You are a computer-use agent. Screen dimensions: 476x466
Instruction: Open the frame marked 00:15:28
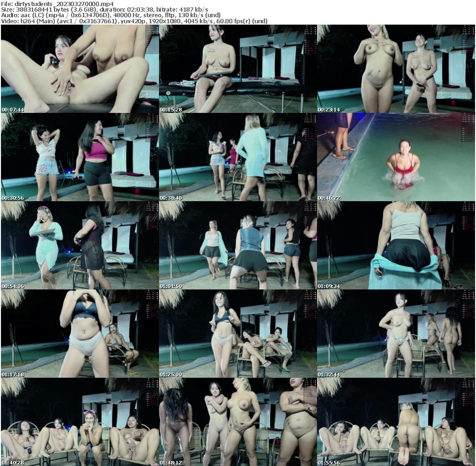[238, 69]
